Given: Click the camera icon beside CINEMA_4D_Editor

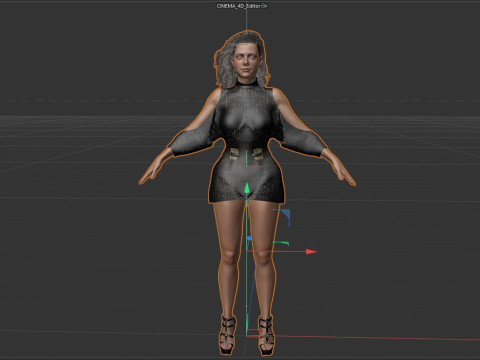Looking at the screenshot, I should pyautogui.click(x=264, y=6).
